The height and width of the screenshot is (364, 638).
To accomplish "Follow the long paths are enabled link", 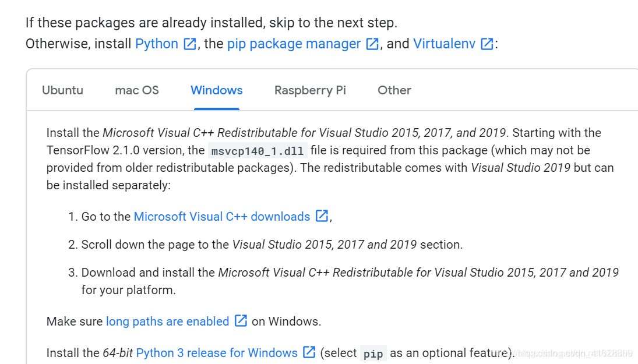I will (x=168, y=321).
